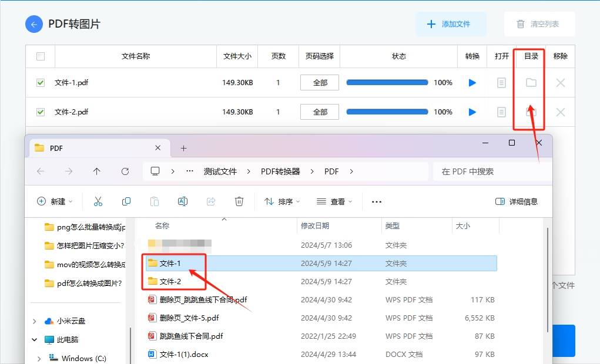Open output folder icon for 文件-1.pdf
Screen dimensions: 600x364
coord(529,82)
